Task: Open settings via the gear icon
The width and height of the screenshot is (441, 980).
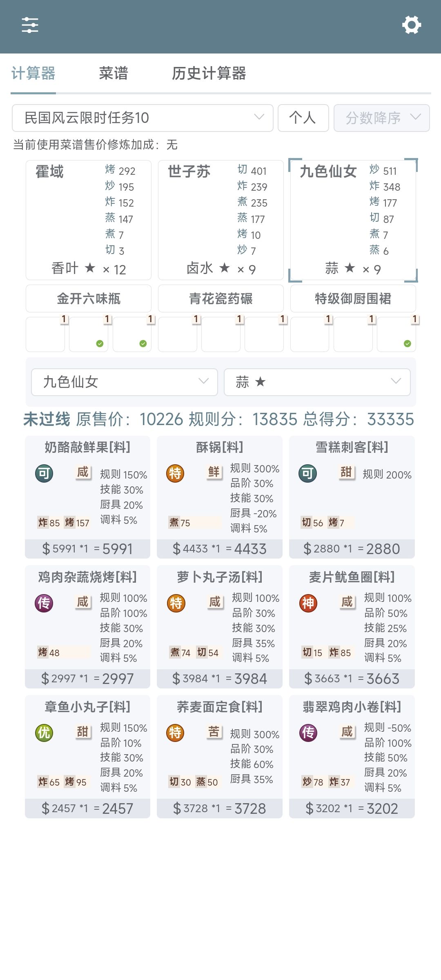Action: pos(412,25)
